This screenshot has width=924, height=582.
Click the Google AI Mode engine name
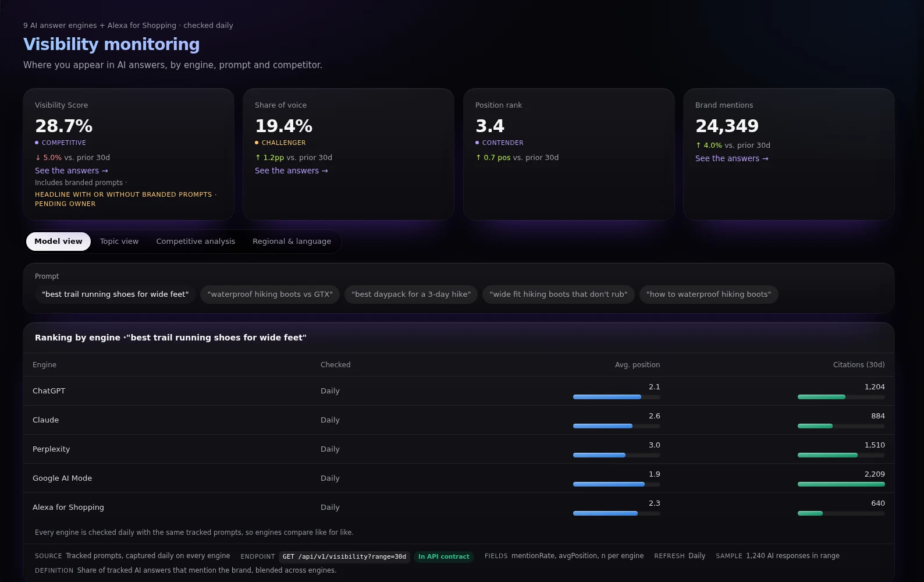(62, 478)
